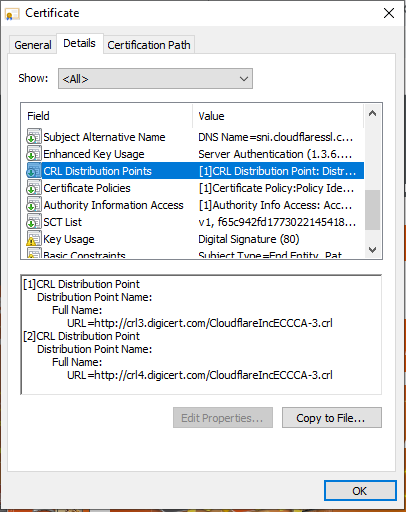Click the certificate icon in title bar
406x512 pixels.
click(x=13, y=14)
